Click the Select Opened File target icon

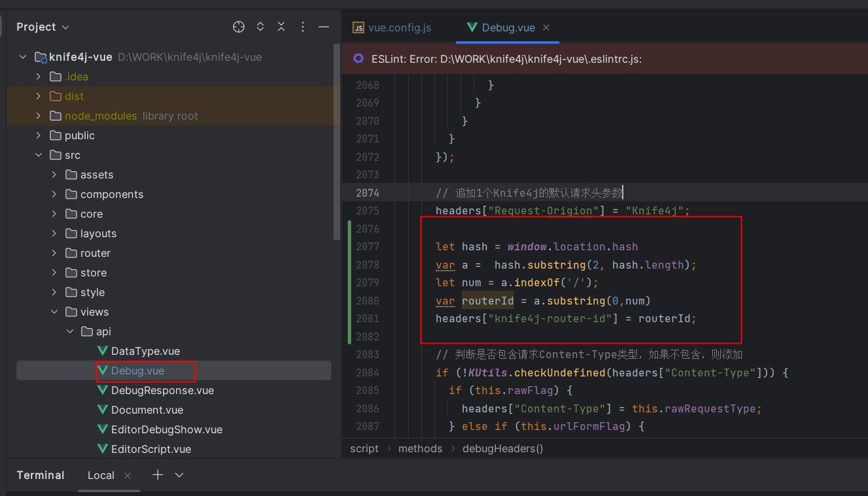pos(239,27)
